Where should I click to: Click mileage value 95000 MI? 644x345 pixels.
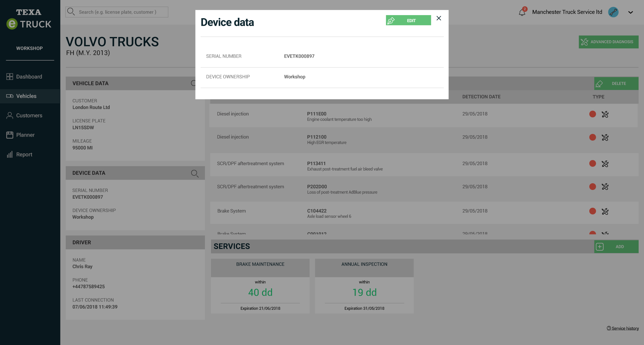pos(83,148)
